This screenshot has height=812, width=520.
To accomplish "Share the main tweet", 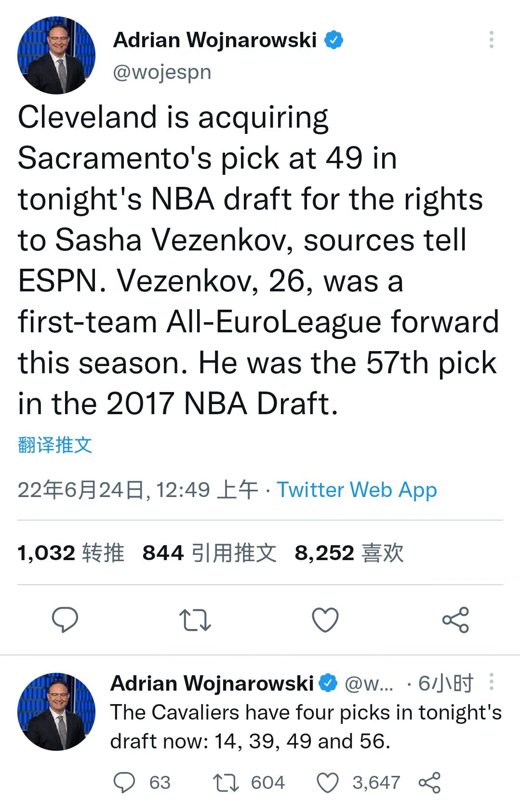I will pos(455,620).
